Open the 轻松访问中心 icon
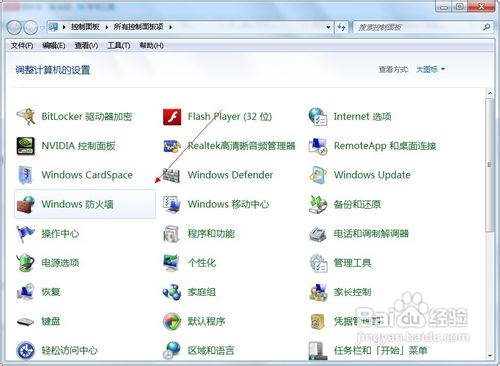 point(26,351)
